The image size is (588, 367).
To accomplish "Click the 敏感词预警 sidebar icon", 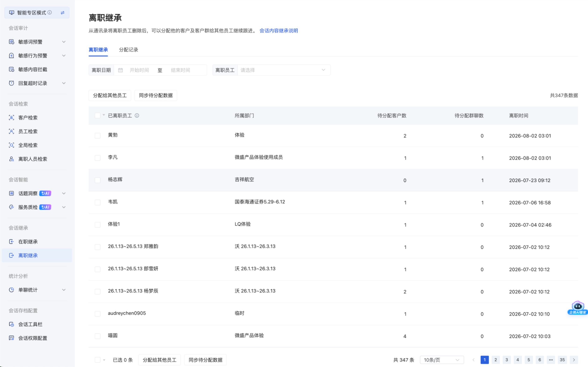I will point(11,42).
